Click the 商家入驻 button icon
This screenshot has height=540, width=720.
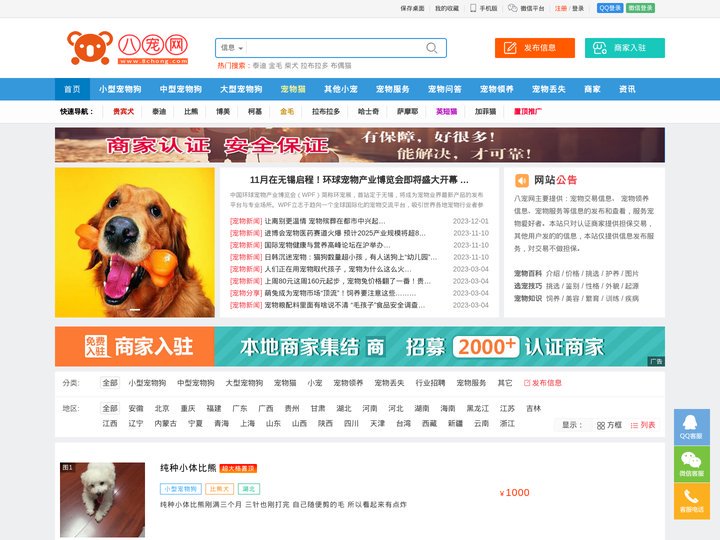pyautogui.click(x=599, y=48)
